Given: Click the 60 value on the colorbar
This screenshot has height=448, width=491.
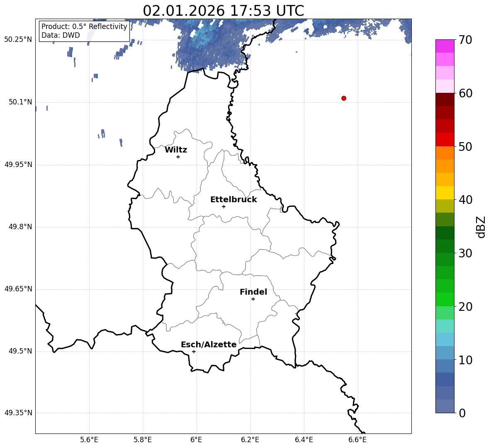Looking at the screenshot, I should tap(465, 93).
